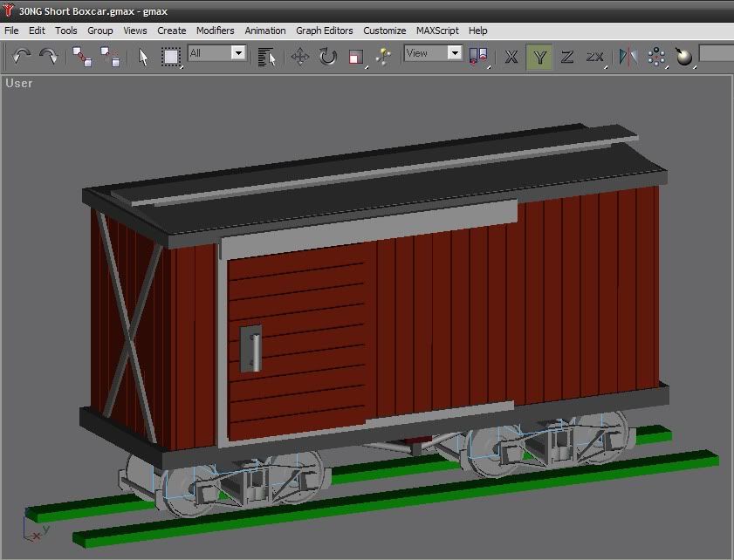This screenshot has width=734, height=560.
Task: Pick the rectangular selection region tool
Action: point(171,57)
